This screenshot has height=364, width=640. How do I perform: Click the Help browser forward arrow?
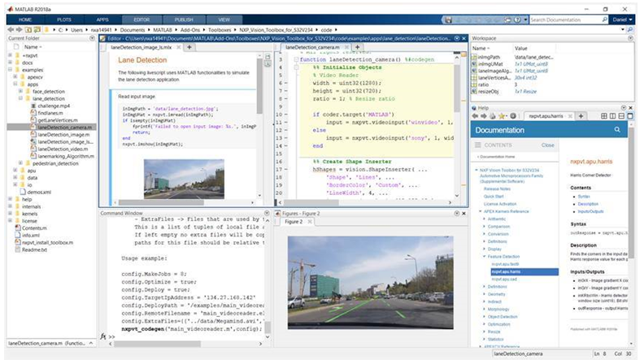[x=484, y=115]
